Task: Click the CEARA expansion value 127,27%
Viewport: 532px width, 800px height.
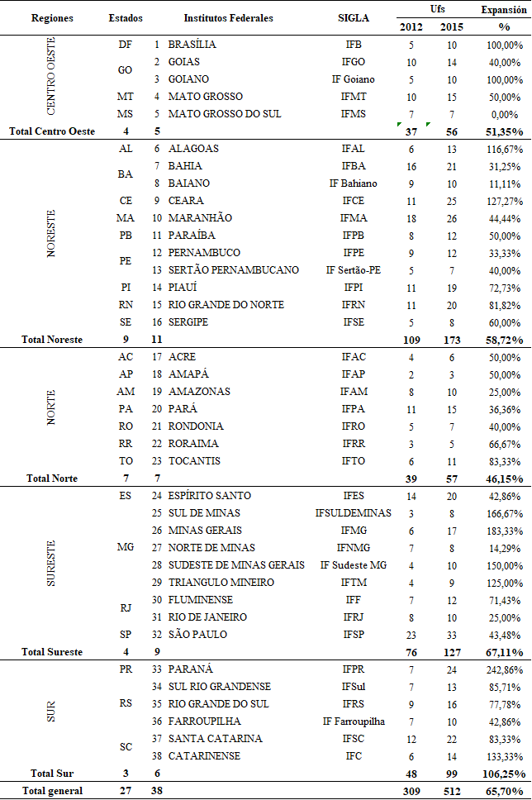Action: pyautogui.click(x=505, y=201)
